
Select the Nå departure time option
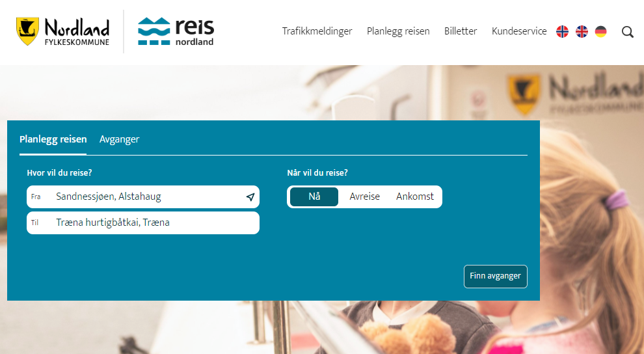tap(314, 197)
